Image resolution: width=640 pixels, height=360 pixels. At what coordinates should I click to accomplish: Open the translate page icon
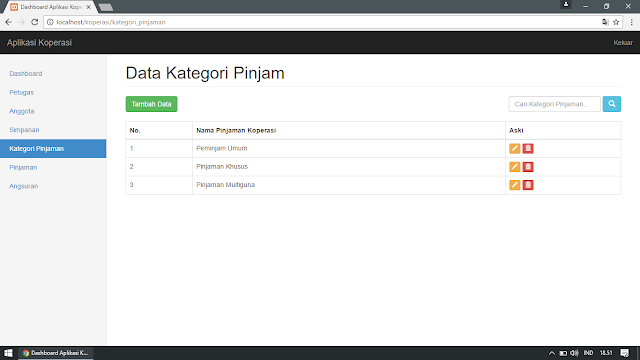tap(605, 22)
